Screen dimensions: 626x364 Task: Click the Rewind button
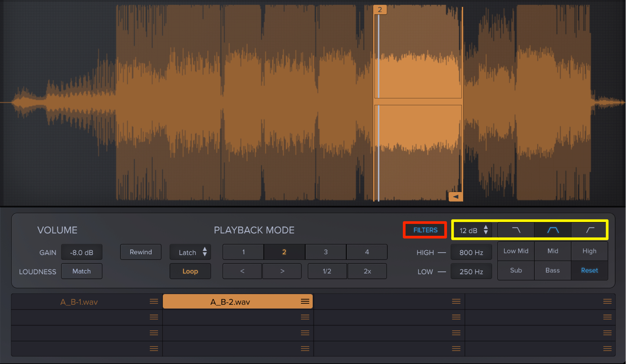(x=141, y=252)
